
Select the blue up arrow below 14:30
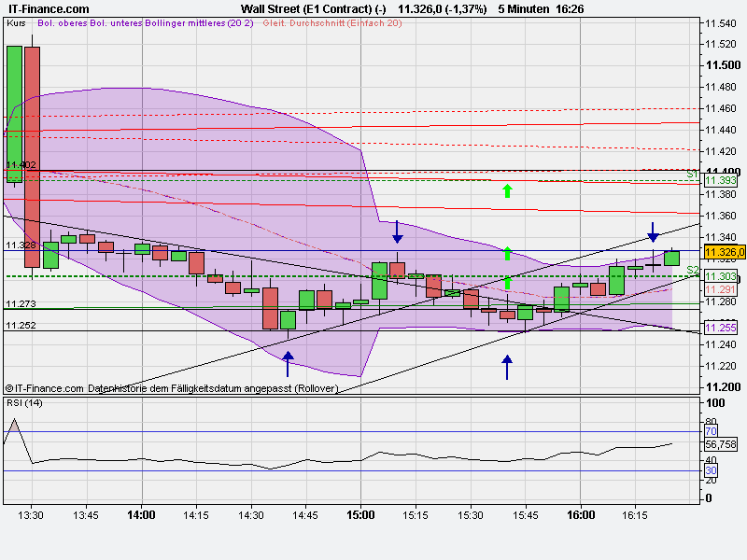point(287,360)
